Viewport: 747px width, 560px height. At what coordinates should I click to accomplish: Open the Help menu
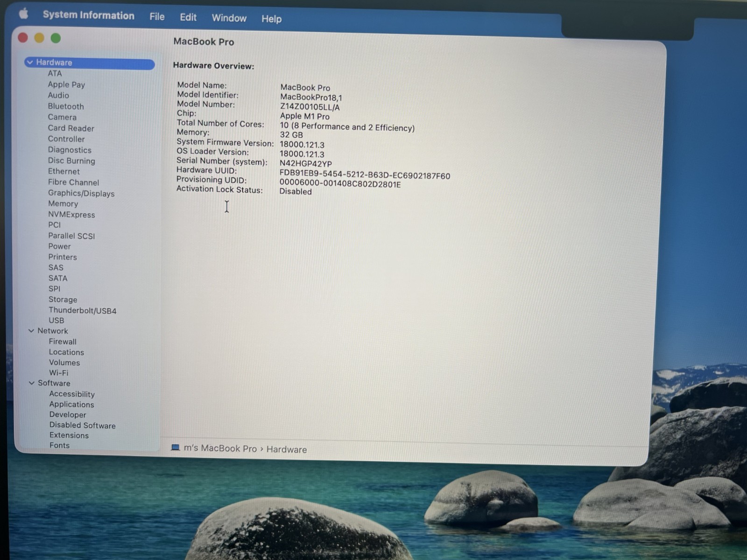pyautogui.click(x=271, y=19)
